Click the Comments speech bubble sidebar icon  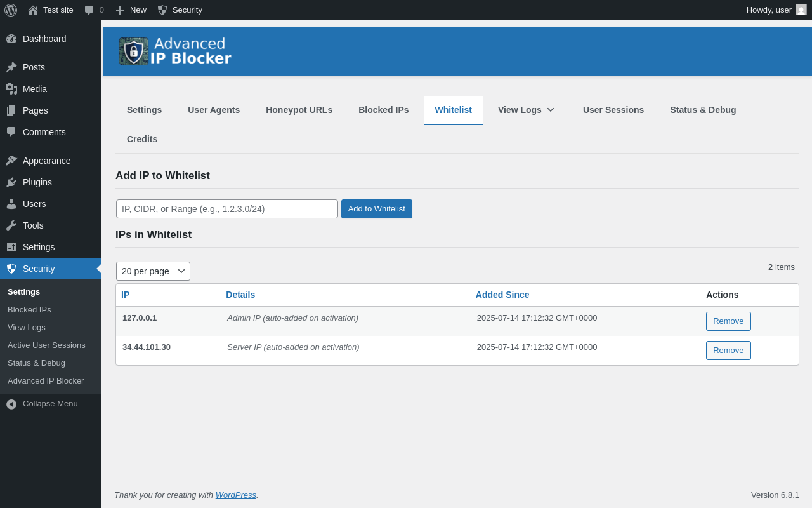(11, 132)
